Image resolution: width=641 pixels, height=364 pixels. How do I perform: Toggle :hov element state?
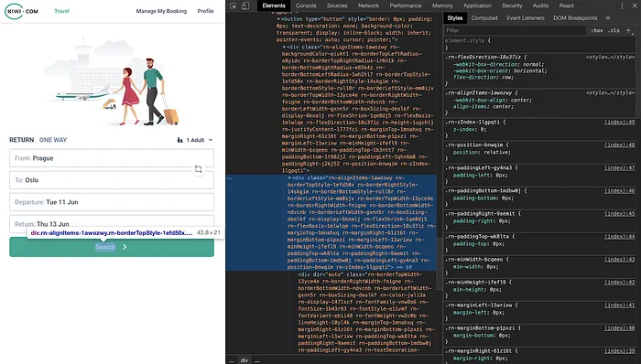pos(597,30)
